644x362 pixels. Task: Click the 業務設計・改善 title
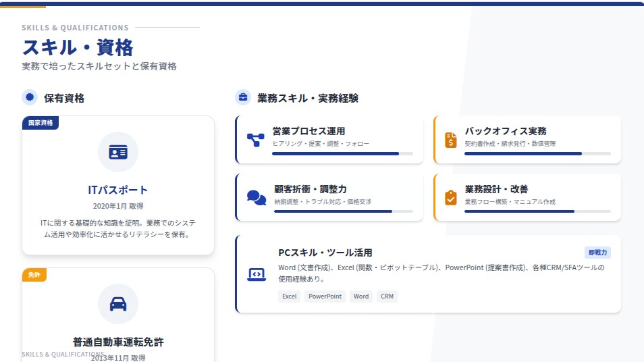pos(496,189)
